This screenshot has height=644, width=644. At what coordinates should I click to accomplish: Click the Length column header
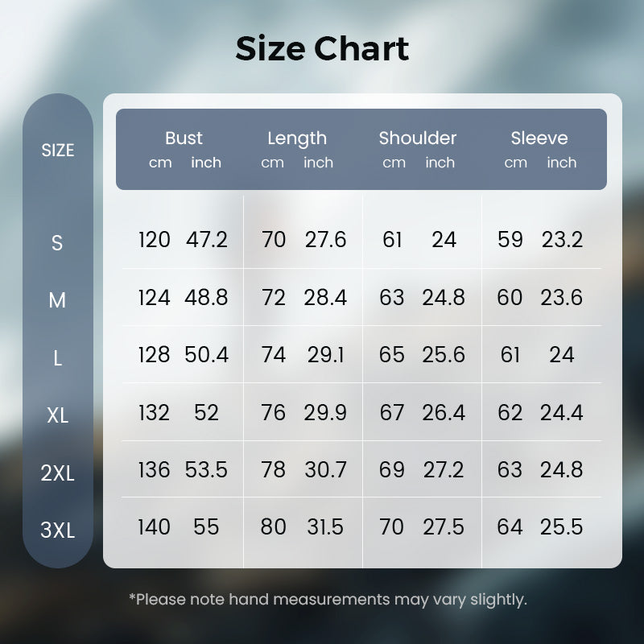(x=297, y=138)
